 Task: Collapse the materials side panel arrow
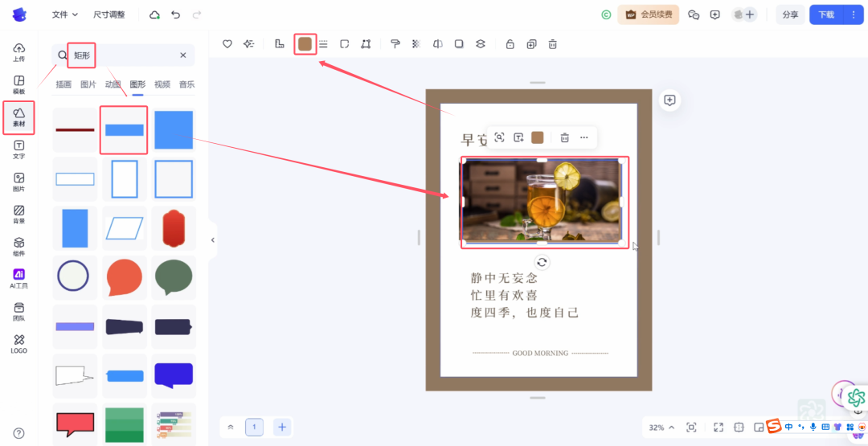tap(212, 240)
